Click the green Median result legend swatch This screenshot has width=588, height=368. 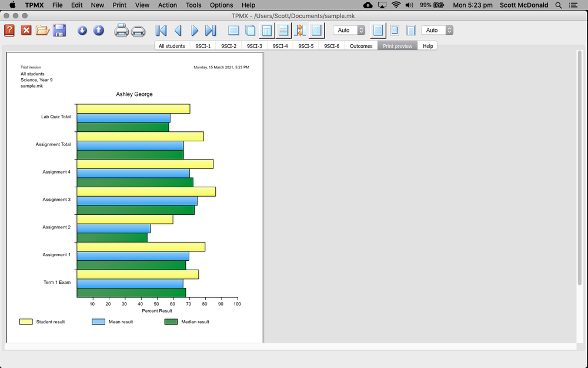point(171,322)
